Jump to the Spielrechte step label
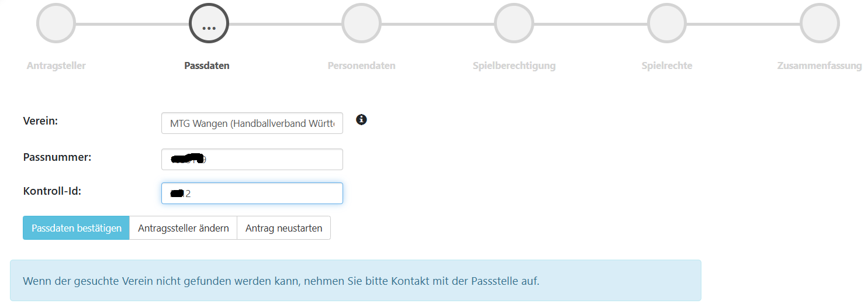 click(x=667, y=65)
